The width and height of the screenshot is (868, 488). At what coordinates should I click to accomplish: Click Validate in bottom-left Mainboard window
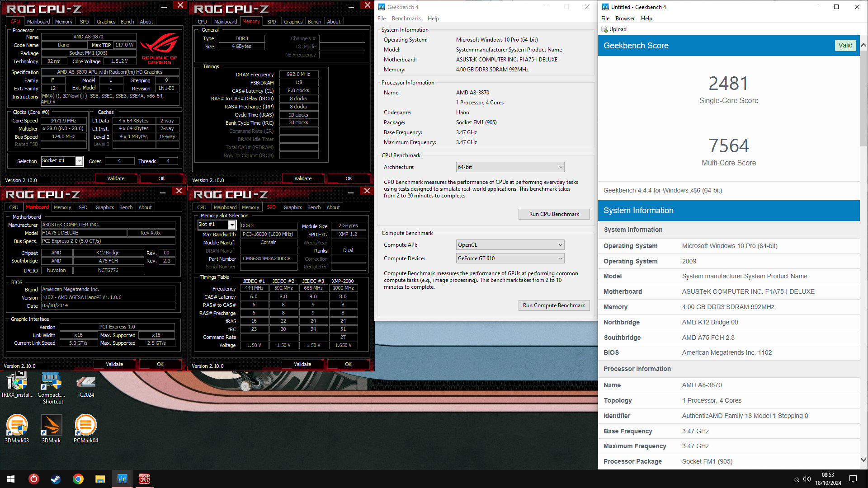114,364
